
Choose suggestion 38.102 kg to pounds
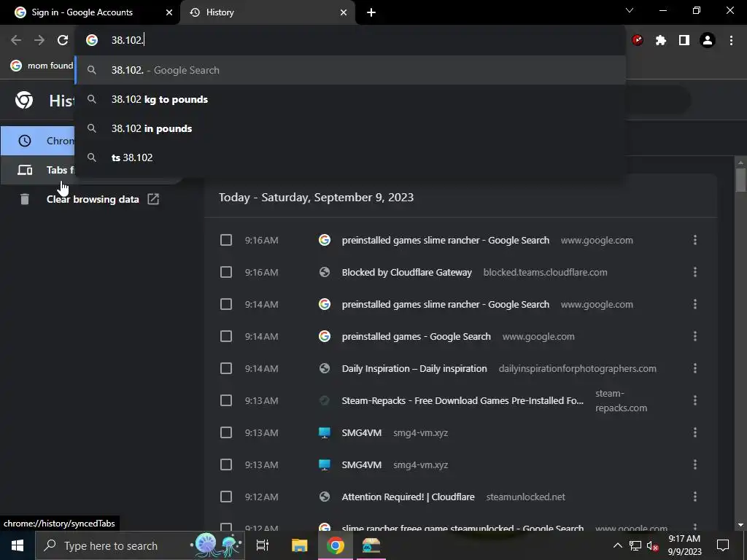point(350,99)
